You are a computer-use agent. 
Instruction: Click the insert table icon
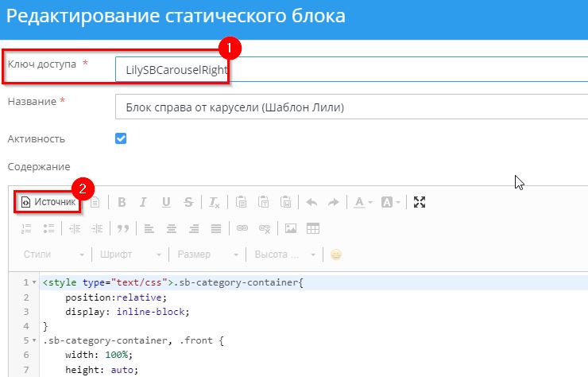(313, 228)
